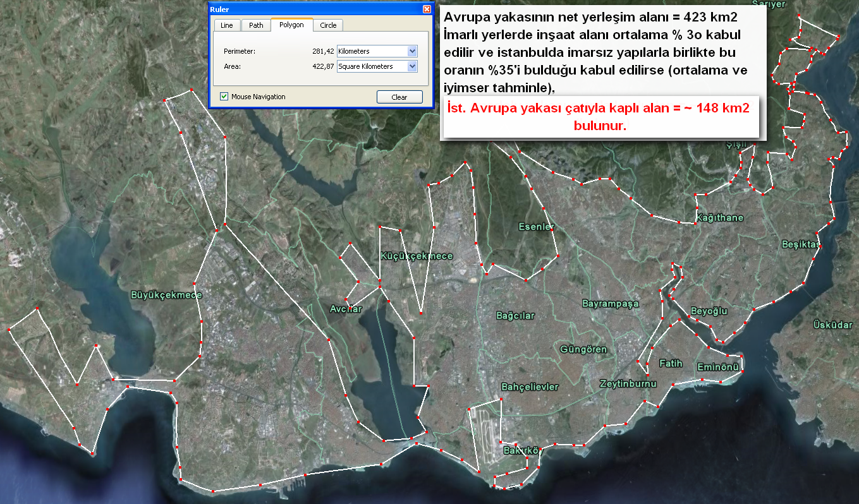Close the Ruler dialog

(x=427, y=9)
